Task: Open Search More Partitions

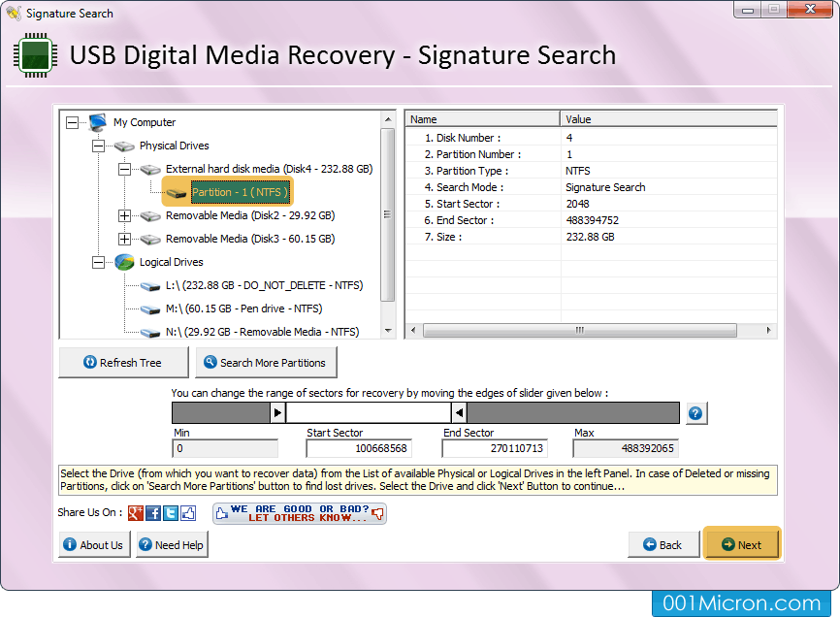Action: (266, 362)
